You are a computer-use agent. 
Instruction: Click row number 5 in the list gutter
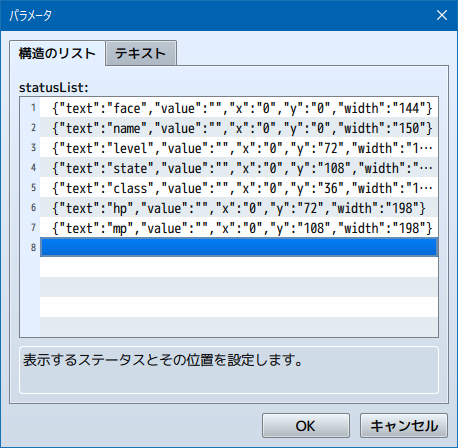33,188
